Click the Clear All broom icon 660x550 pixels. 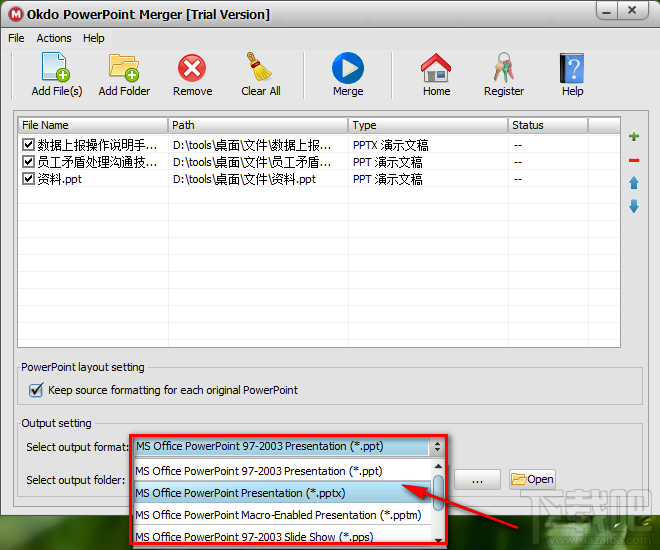[259, 66]
